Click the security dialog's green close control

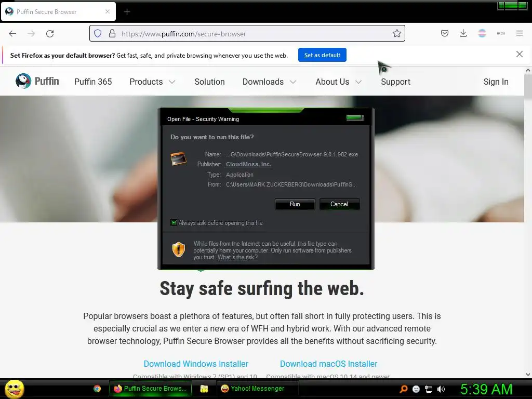355,118
